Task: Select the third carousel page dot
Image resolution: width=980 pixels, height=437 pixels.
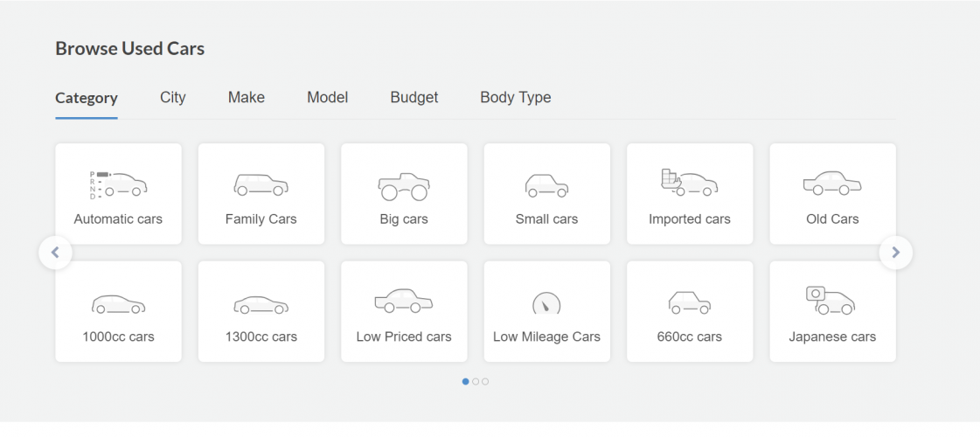Action: [x=485, y=381]
